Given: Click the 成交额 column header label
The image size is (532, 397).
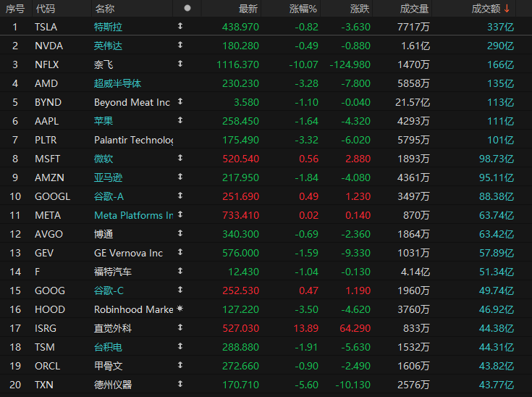Looking at the screenshot, I should 486,9.
